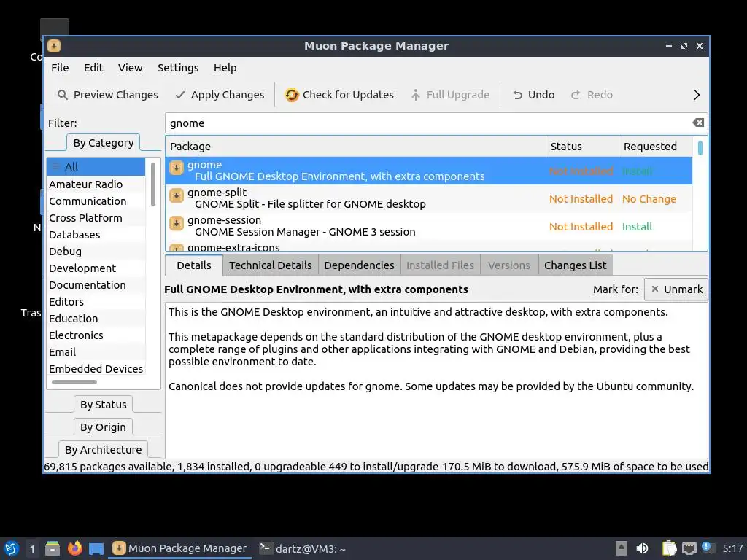This screenshot has width=747, height=560.
Task: Click the gnome-session package icon
Action: click(x=177, y=223)
